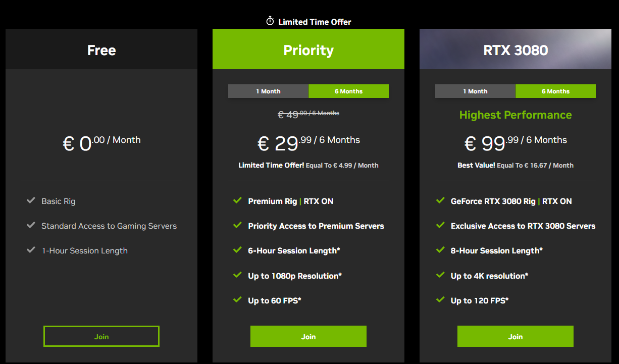Click the checkmark next to GeForce RTX 3080 Rig

(x=440, y=200)
